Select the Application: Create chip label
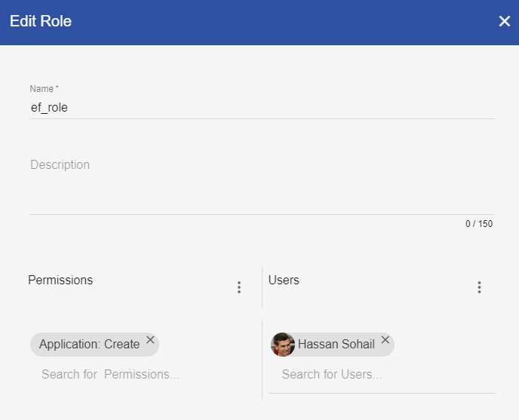The height and width of the screenshot is (420, 519). click(x=89, y=345)
